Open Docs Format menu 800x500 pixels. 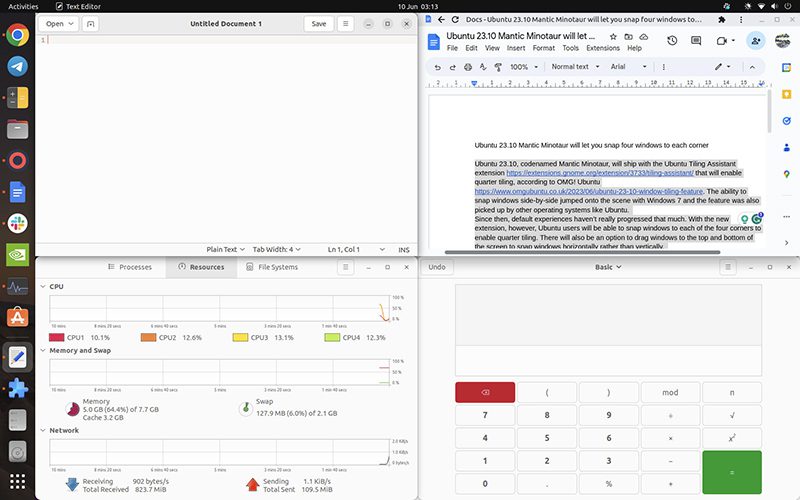pyautogui.click(x=543, y=48)
